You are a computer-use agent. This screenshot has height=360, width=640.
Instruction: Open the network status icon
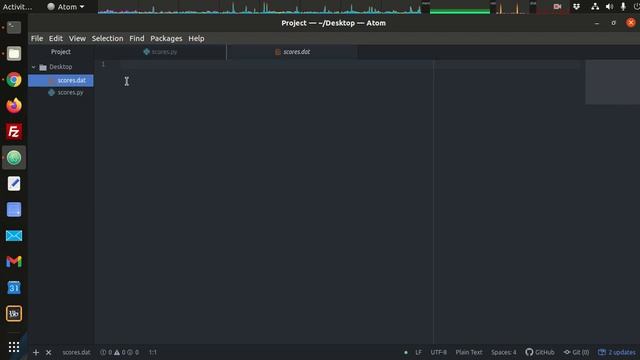[x=595, y=7]
